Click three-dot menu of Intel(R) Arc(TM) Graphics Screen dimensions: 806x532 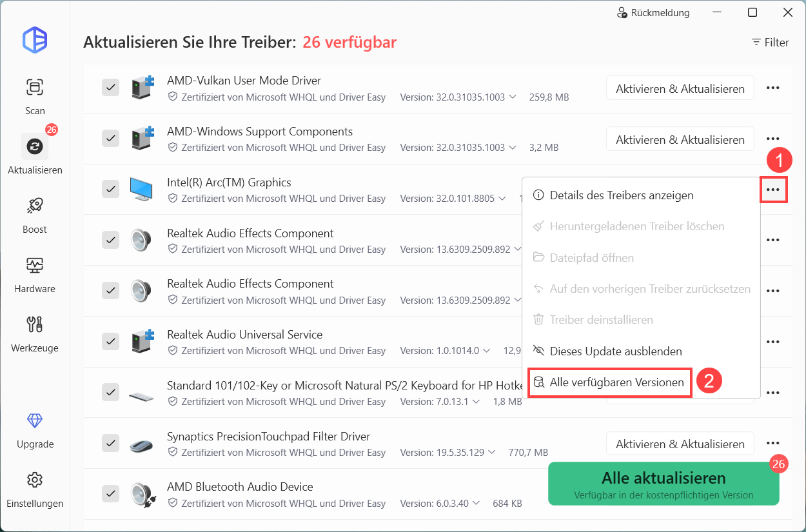773,190
